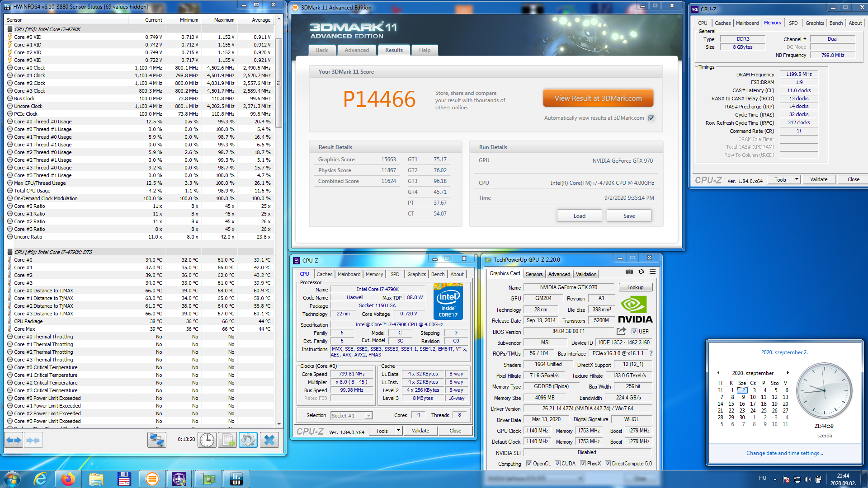
Task: Click the volume speaker tray icon
Action: (808, 479)
